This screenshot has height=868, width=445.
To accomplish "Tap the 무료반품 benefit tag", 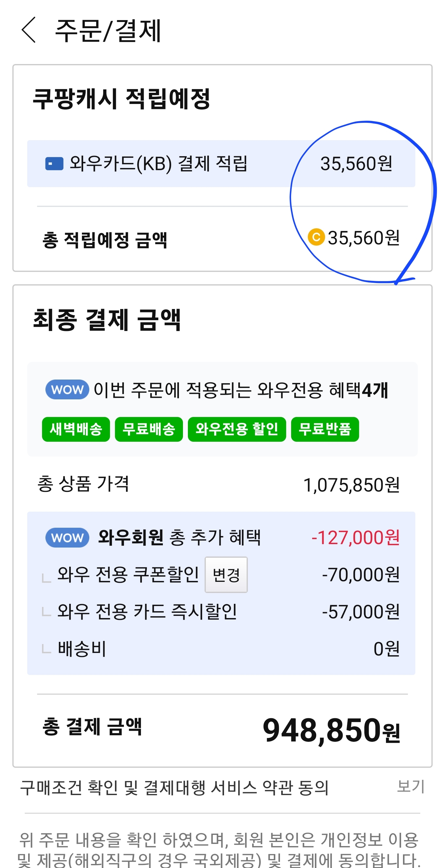I will coord(325,429).
